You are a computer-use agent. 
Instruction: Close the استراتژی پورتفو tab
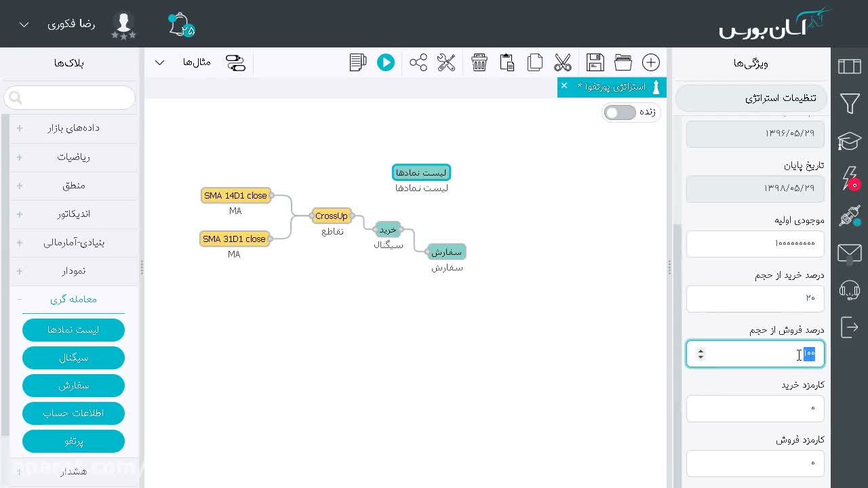564,85
